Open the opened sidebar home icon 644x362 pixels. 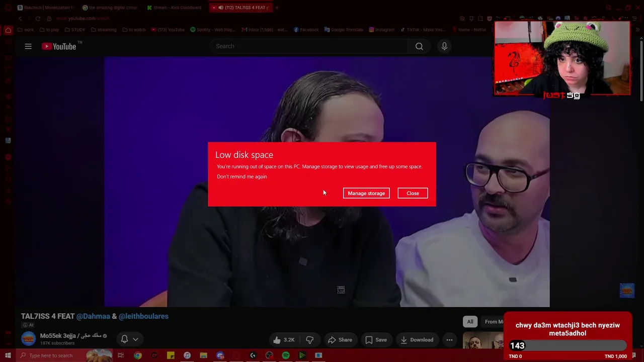(8, 30)
